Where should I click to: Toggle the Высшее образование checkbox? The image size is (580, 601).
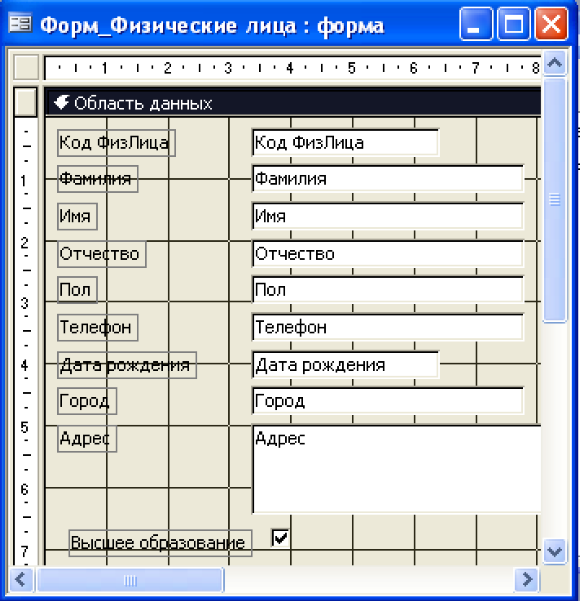pyautogui.click(x=280, y=537)
